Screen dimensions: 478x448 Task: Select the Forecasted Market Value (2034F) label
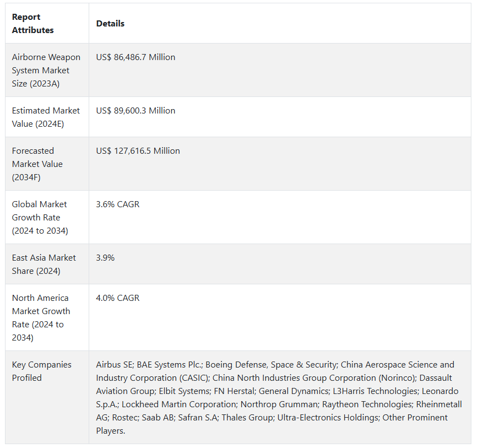point(37,164)
